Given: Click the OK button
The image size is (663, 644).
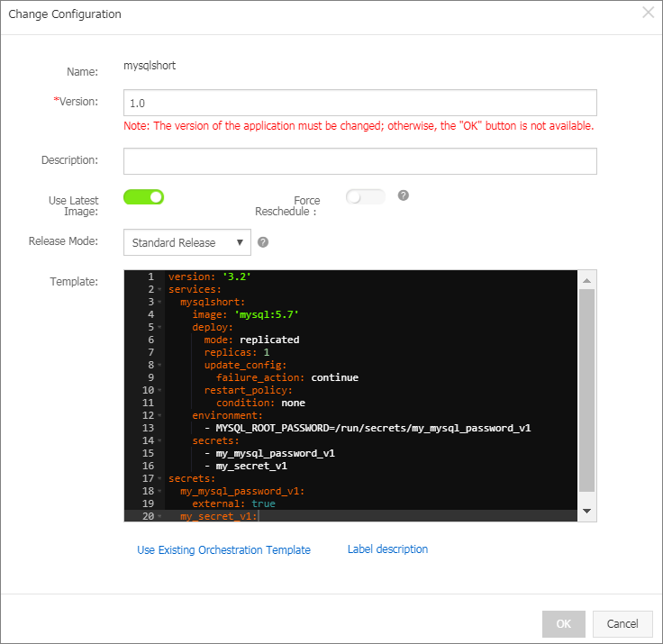Looking at the screenshot, I should [564, 623].
